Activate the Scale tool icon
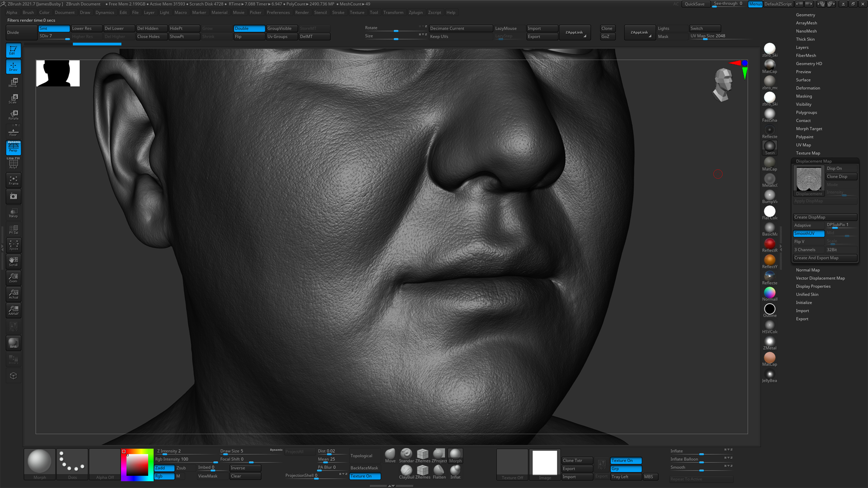Image resolution: width=868 pixels, height=488 pixels. pos(13,98)
